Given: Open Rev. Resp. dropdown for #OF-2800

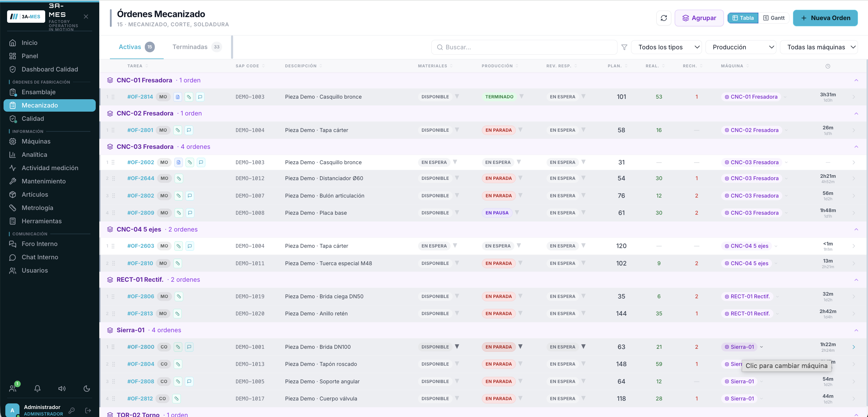Looking at the screenshot, I should [x=583, y=347].
